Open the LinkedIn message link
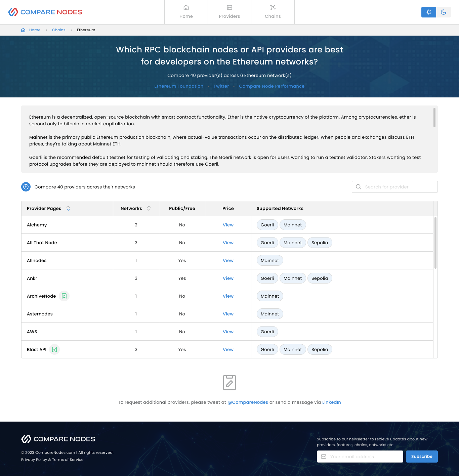Viewport: 459px width, 476px height. pos(332,402)
